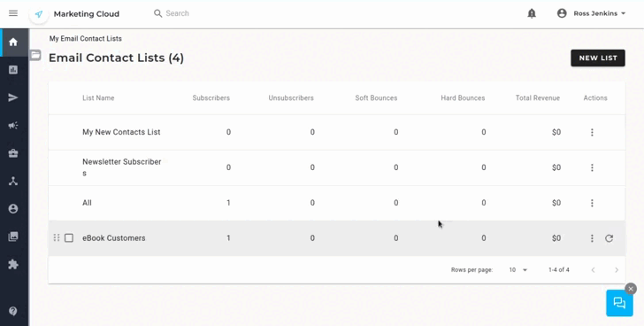Open the send paper-plane sidebar icon
This screenshot has width=644, height=326.
coord(13,97)
